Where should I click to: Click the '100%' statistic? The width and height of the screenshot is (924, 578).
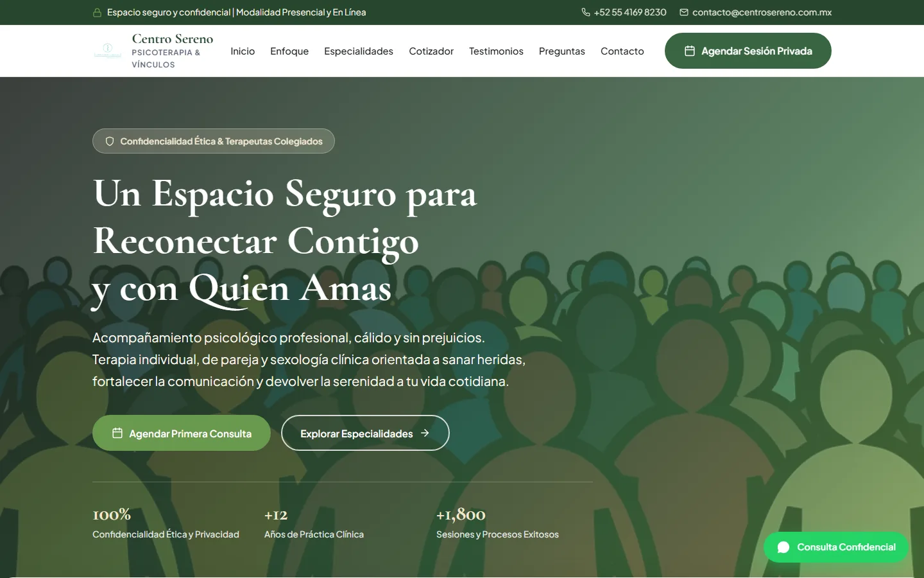[x=112, y=514]
